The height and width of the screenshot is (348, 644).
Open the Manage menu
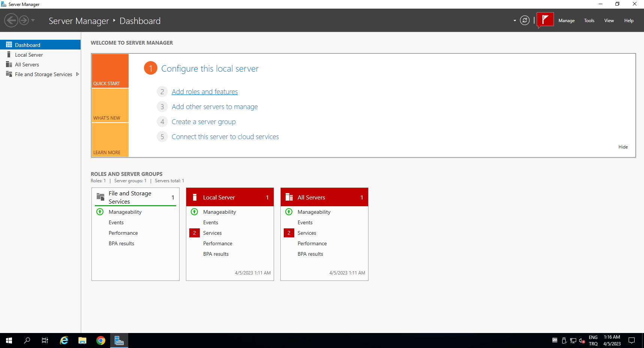pos(566,20)
